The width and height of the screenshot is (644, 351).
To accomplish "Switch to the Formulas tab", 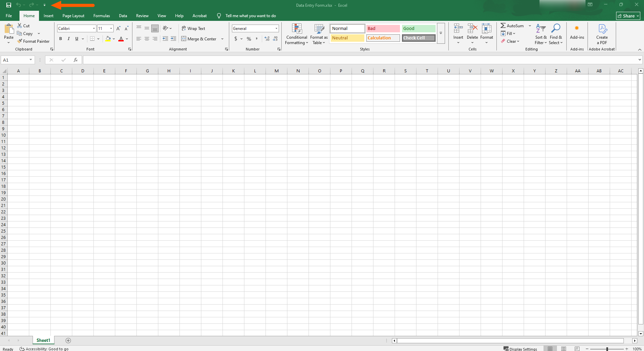I will (x=102, y=16).
